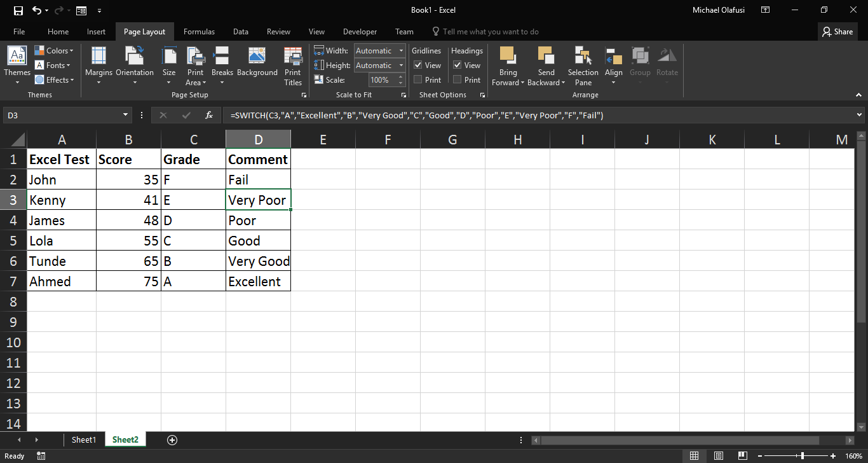This screenshot has height=463, width=868.
Task: Switch to Normal view in the status bar
Action: click(694, 456)
